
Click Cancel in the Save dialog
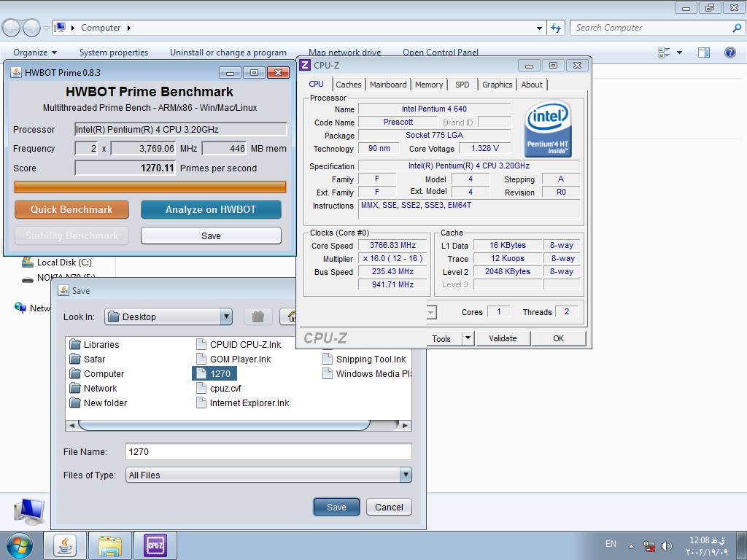[389, 507]
